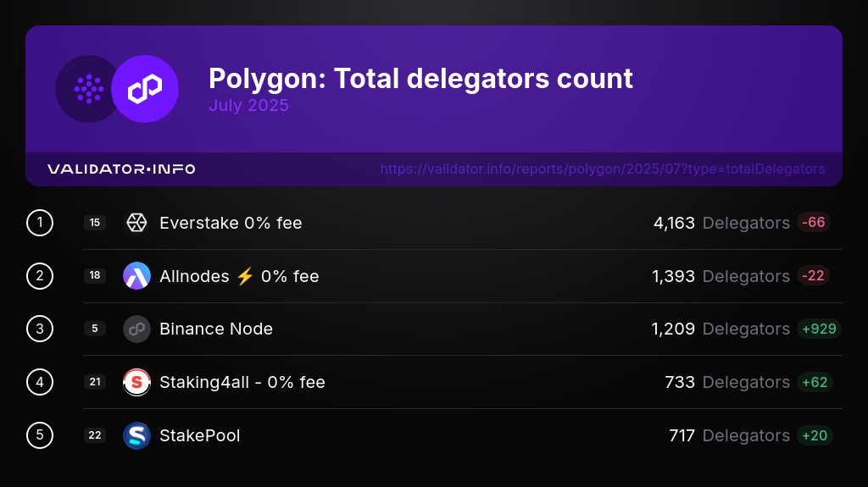
Task: Click the rank 1 circle badge
Action: pos(40,223)
